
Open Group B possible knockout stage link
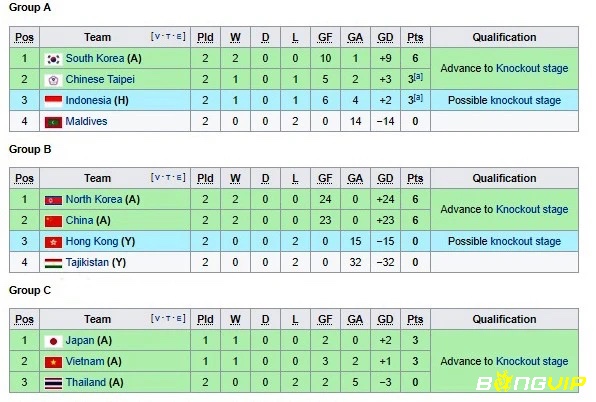point(526,241)
